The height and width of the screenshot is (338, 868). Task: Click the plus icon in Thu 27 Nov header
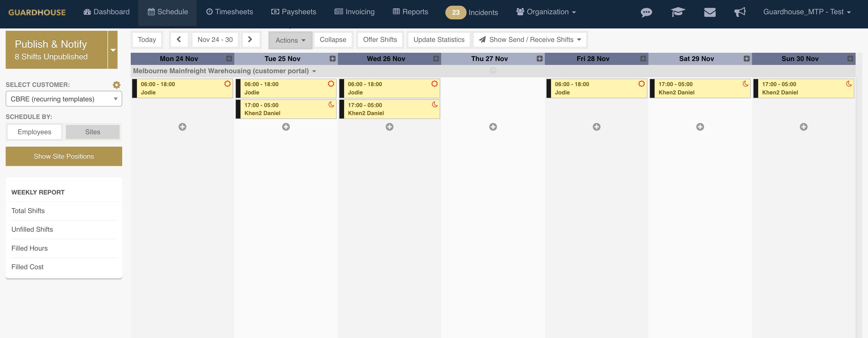point(539,59)
